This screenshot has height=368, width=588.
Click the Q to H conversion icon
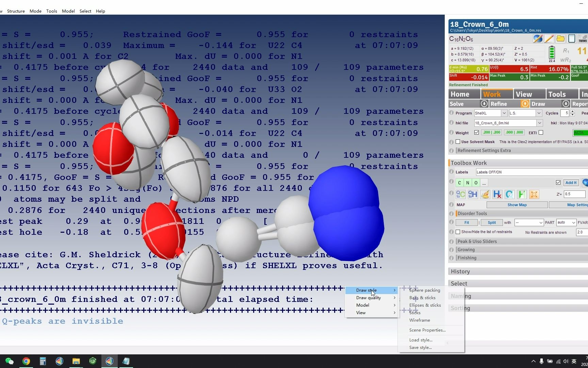coord(473,194)
